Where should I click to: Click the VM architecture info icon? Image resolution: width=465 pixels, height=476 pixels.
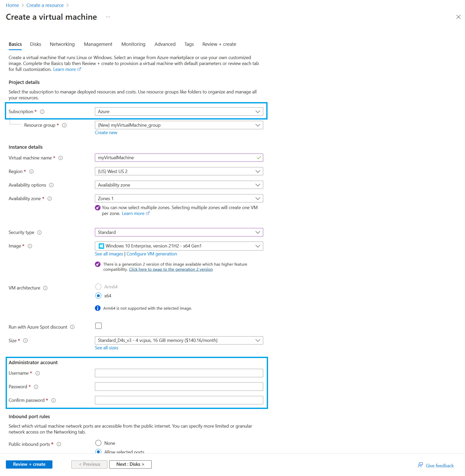pyautogui.click(x=45, y=288)
